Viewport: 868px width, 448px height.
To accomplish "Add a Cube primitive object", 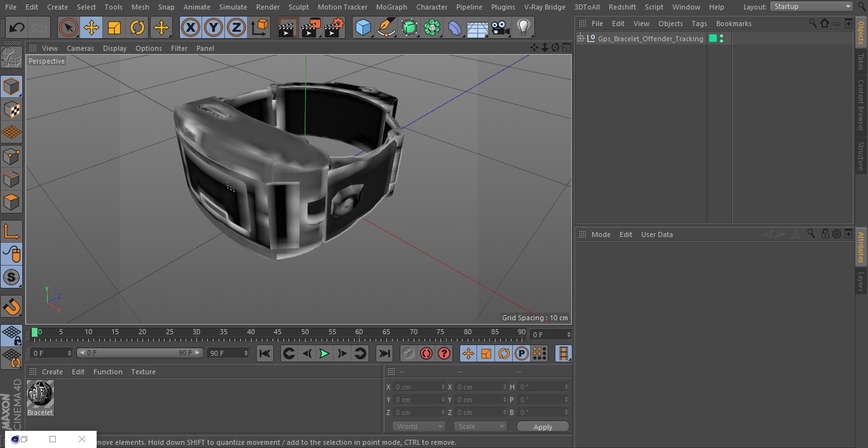I will 363,27.
